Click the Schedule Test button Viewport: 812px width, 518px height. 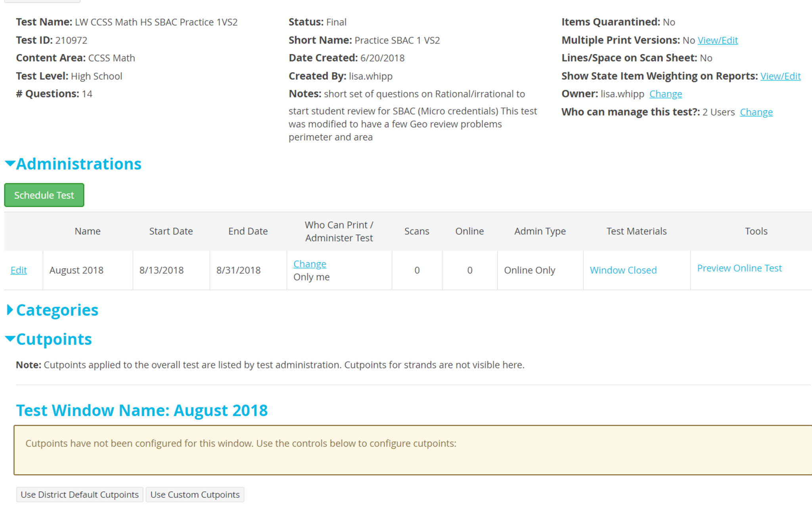pos(44,195)
